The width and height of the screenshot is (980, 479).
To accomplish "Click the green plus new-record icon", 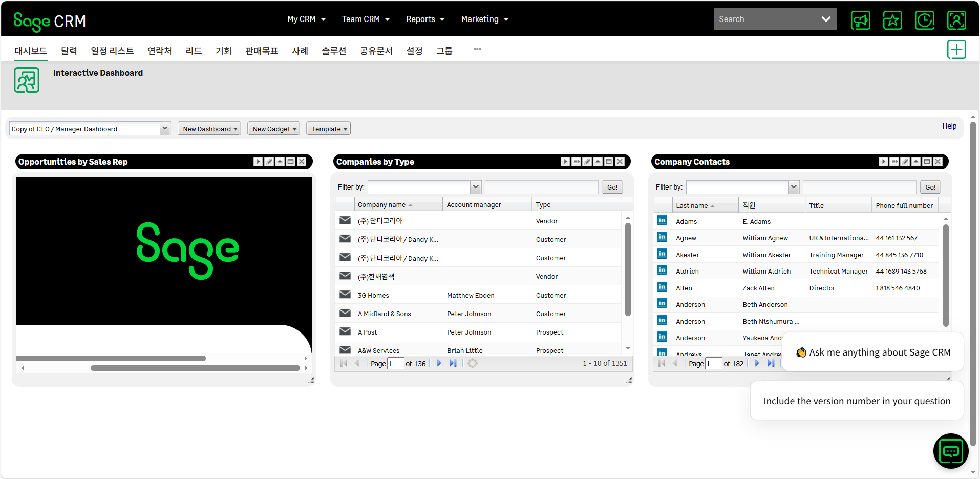I will coord(956,50).
